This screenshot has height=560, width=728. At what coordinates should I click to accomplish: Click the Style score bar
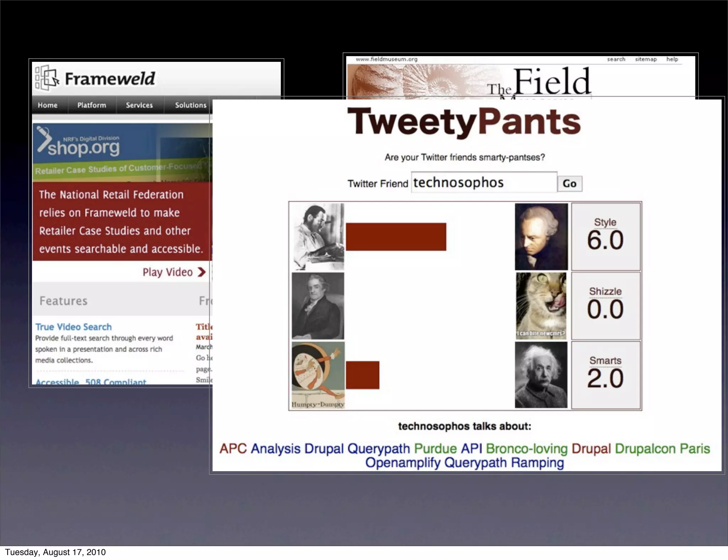(x=396, y=237)
